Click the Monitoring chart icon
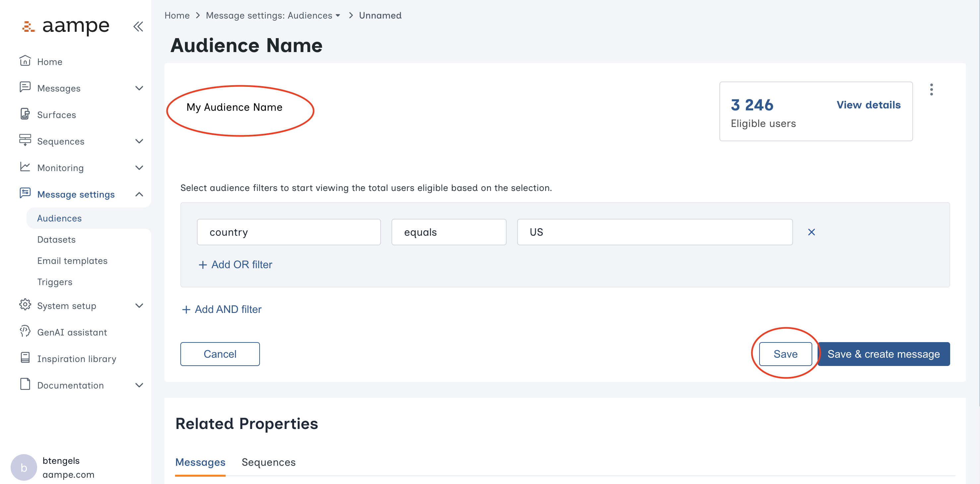This screenshot has width=980, height=484. tap(25, 167)
